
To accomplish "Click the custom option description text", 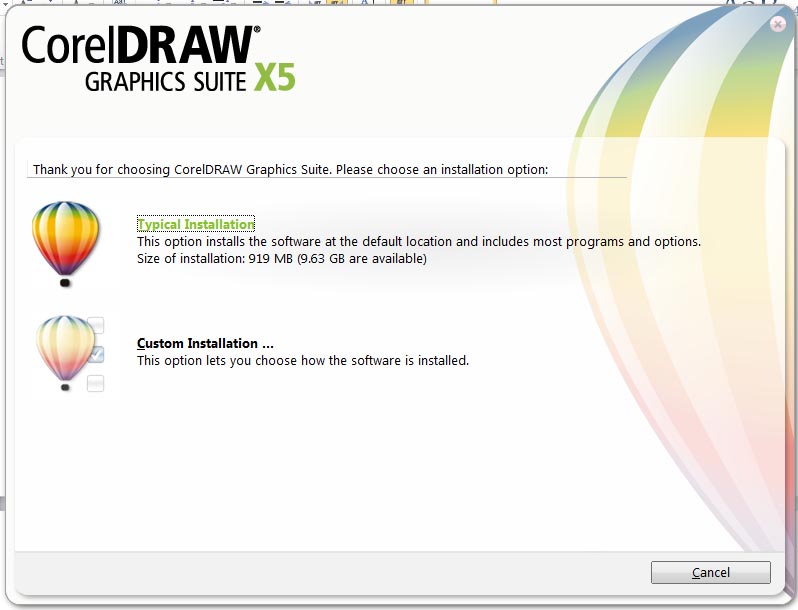I will pos(303,361).
